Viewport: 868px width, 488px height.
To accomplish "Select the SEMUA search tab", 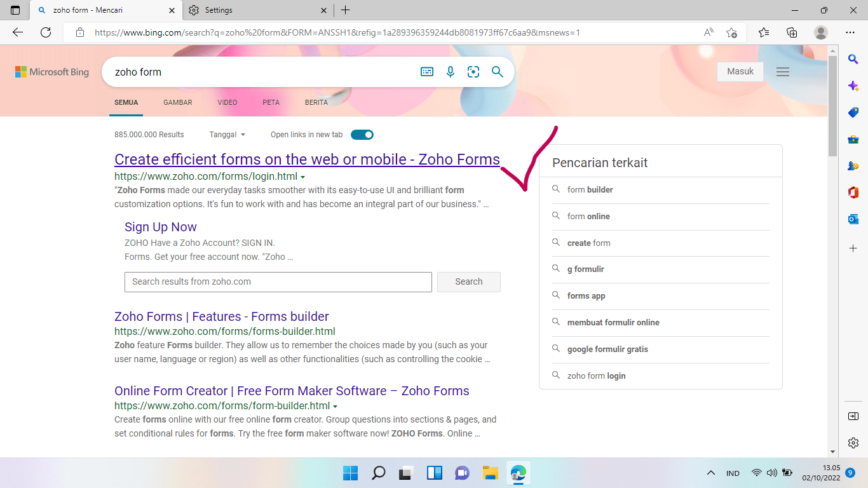I will 126,102.
